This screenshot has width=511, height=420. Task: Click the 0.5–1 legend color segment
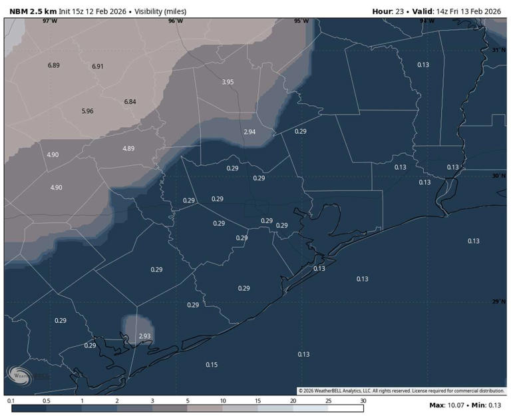64,408
